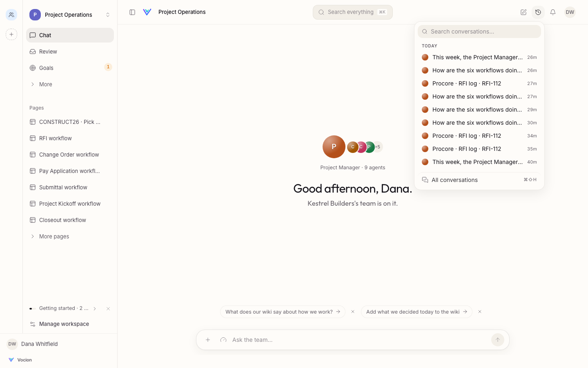Click the attach plus icon in composer
Screen dimensions: 588x368
tap(208, 340)
